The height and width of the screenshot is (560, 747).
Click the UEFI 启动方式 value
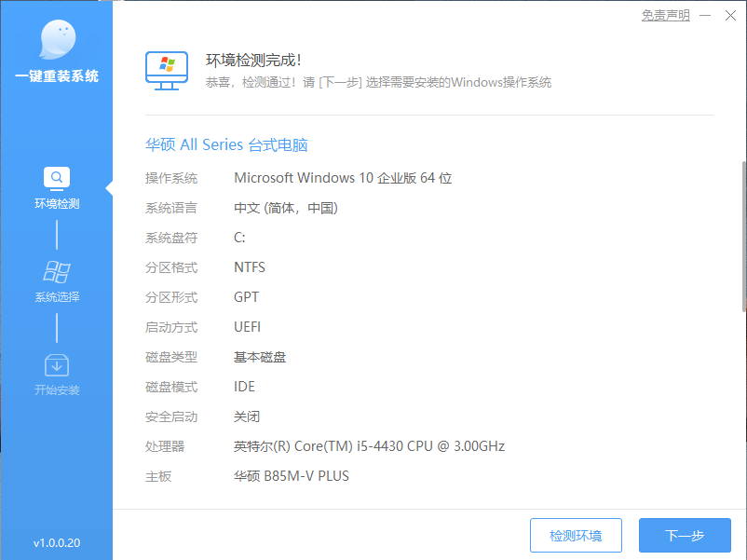coord(248,326)
